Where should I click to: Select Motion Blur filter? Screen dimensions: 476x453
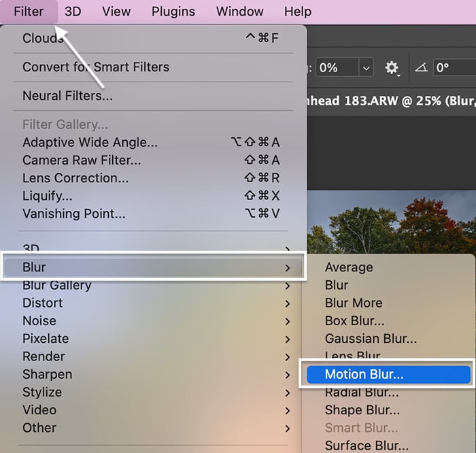pos(388,374)
